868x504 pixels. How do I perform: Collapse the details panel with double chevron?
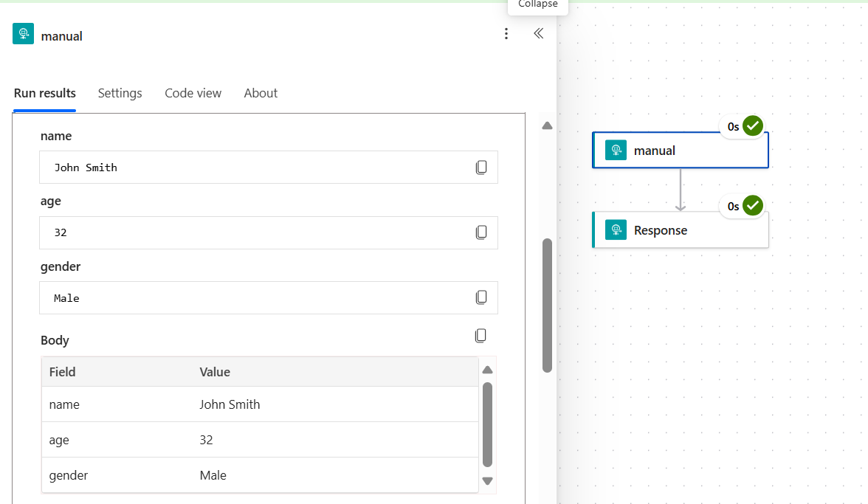[539, 34]
